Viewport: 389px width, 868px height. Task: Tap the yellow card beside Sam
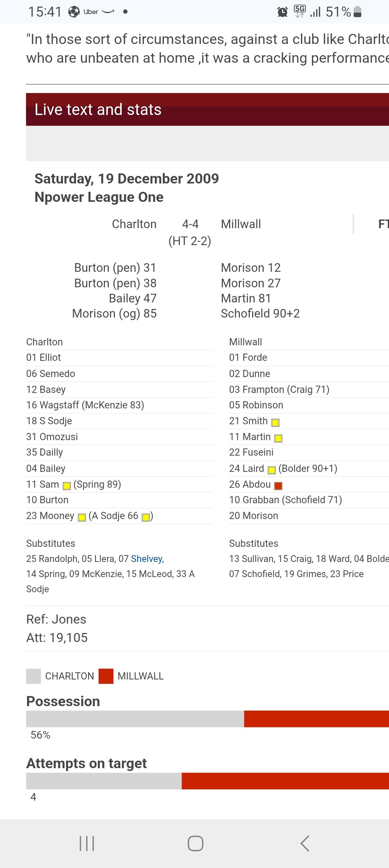click(67, 486)
